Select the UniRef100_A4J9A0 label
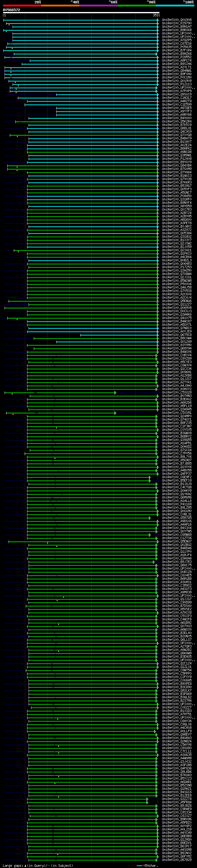This screenshot has width=197, height=868. click(176, 386)
